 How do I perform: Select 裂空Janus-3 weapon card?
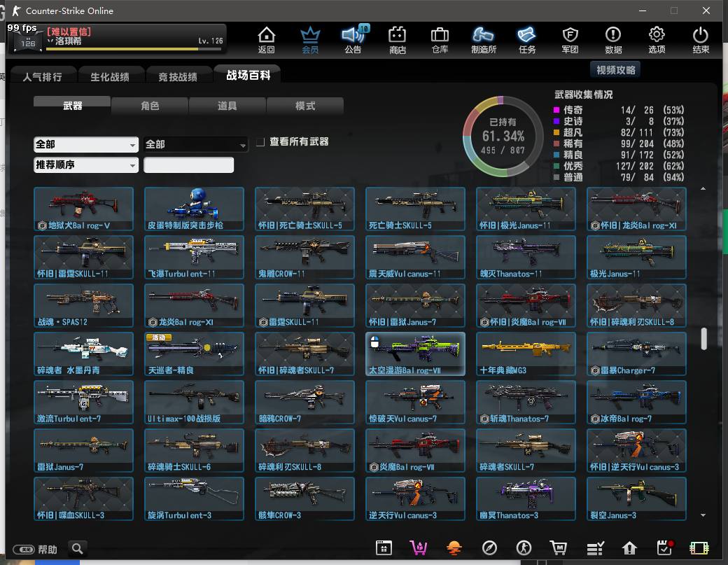click(x=636, y=498)
